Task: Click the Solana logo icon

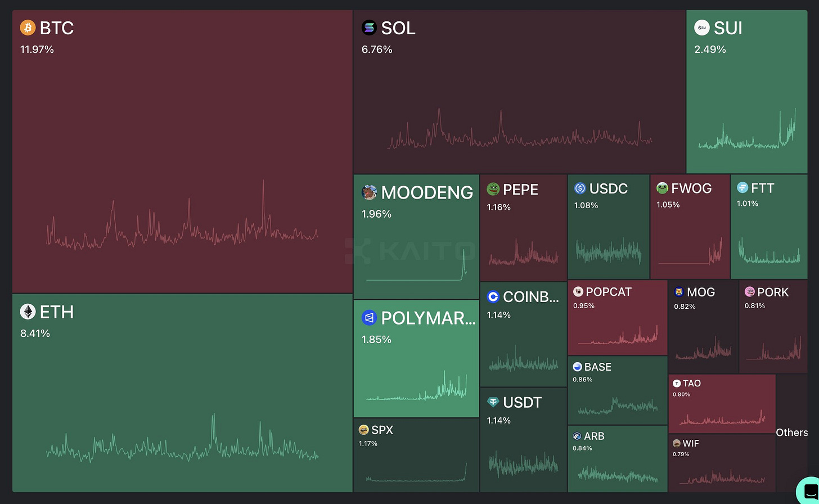Action: [369, 28]
